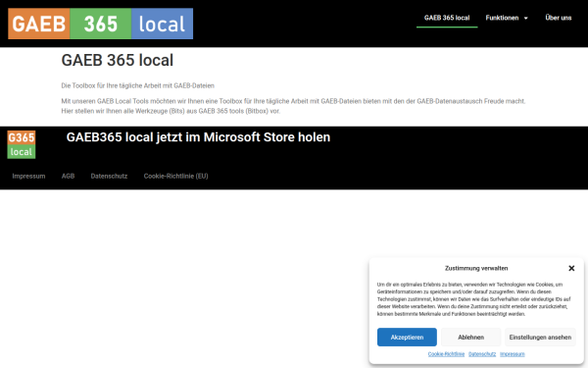
Task: Click Einstellungen ansehen button
Action: click(x=540, y=338)
